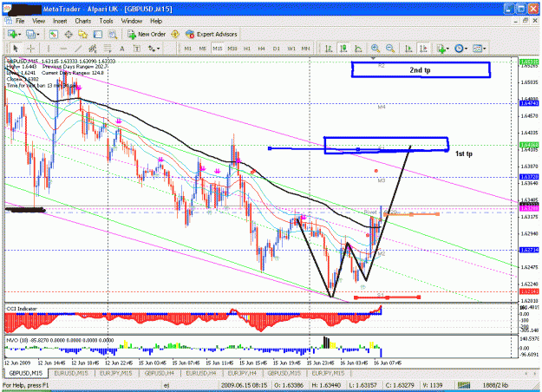Show the Market Watch window
The width and height of the screenshot is (542, 392).
coord(53,34)
